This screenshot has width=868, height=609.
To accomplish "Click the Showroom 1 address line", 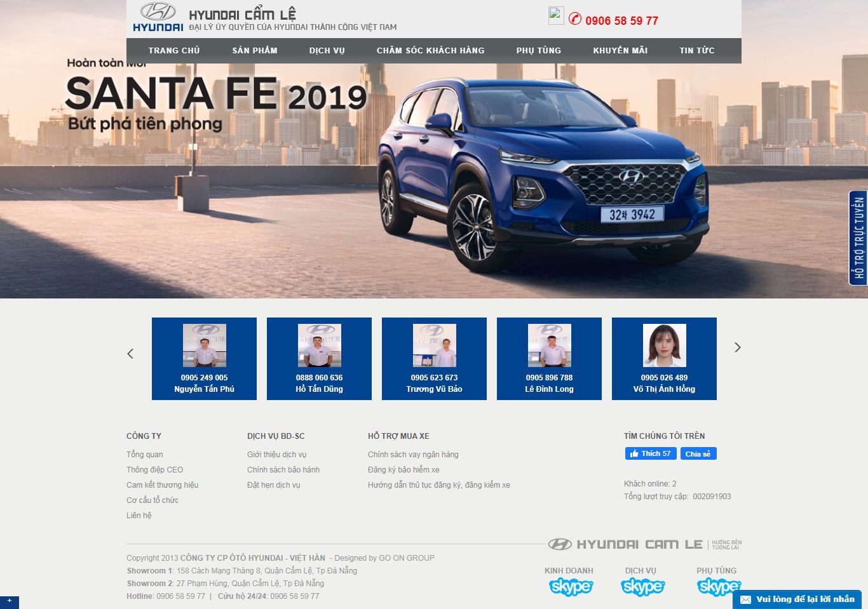I will tap(242, 570).
